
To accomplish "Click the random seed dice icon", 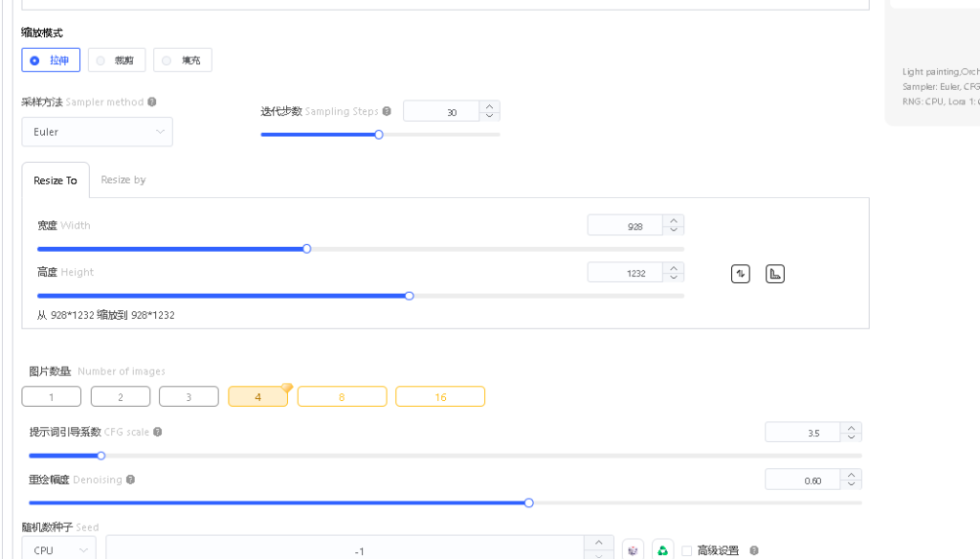I will (x=633, y=550).
